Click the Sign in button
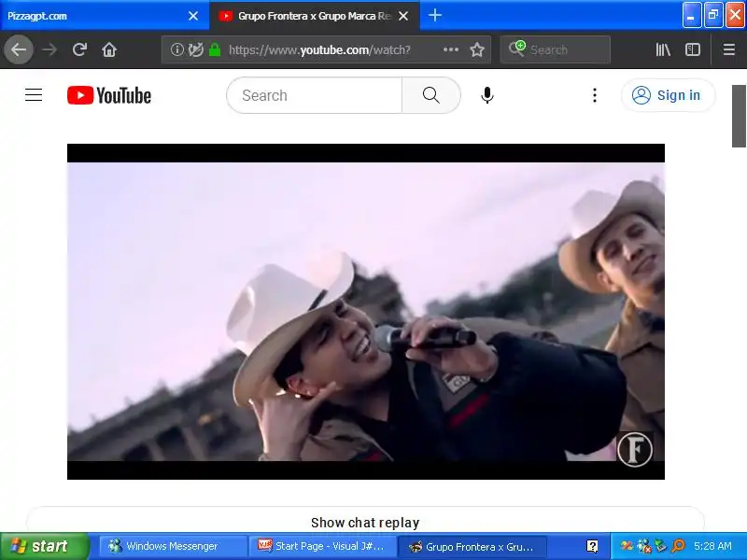Viewport: 747px width, 560px height. coord(668,95)
